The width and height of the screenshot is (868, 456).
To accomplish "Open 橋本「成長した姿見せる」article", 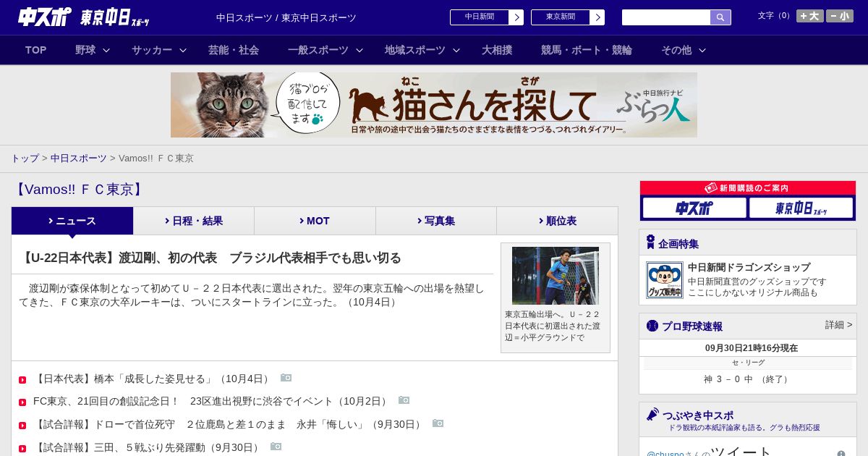I will point(152,379).
